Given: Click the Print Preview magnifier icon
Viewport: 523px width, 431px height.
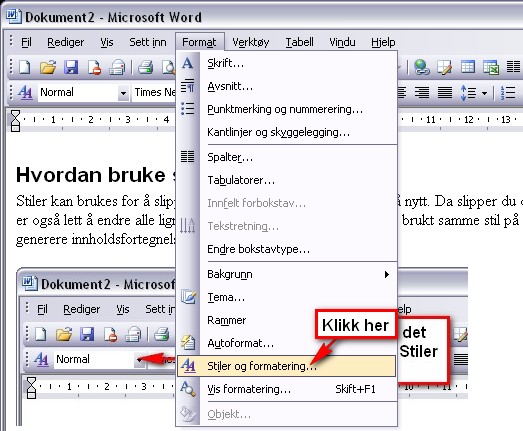Looking at the screenshot, I should 168,67.
